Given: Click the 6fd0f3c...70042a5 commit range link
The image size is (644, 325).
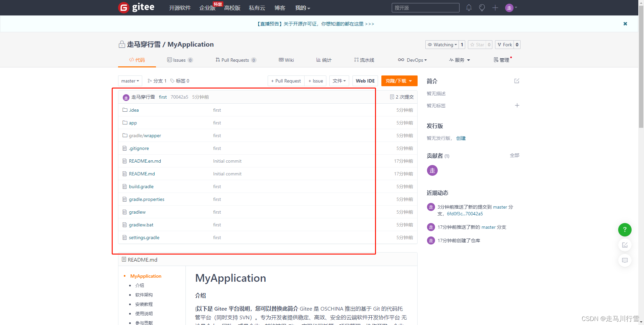Looking at the screenshot, I should coord(465,214).
